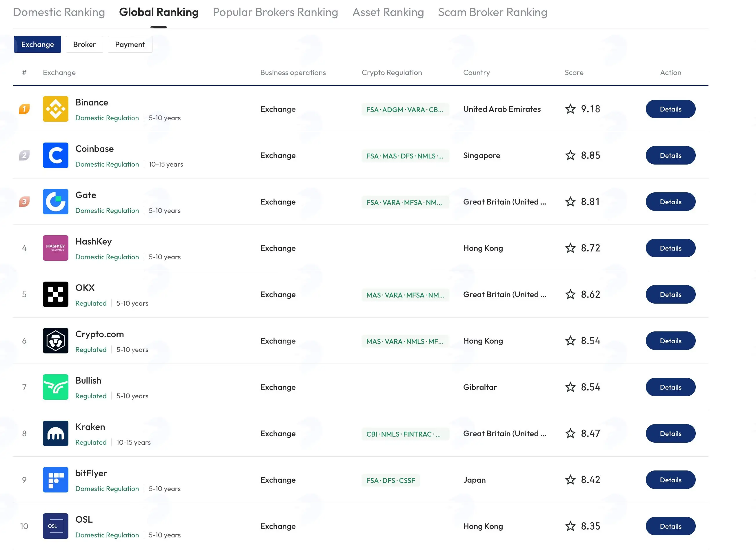Click bitFlyer regulation tag FSA·DFS·CSSF

tap(391, 481)
